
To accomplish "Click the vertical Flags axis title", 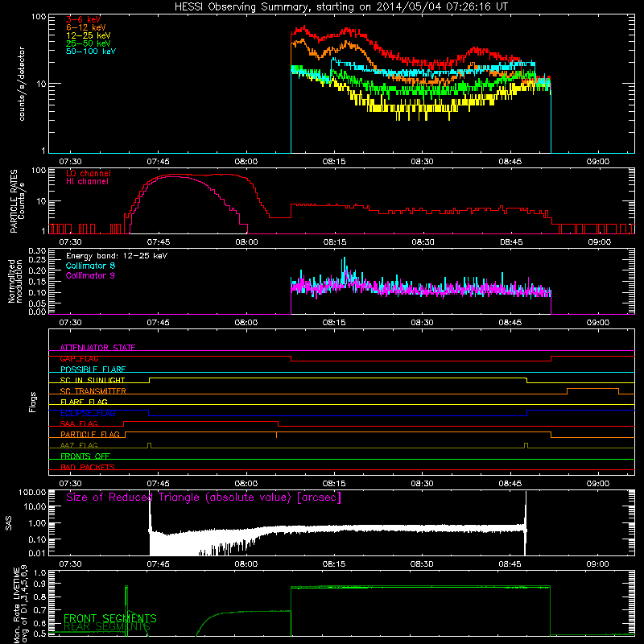I will 33,402.
